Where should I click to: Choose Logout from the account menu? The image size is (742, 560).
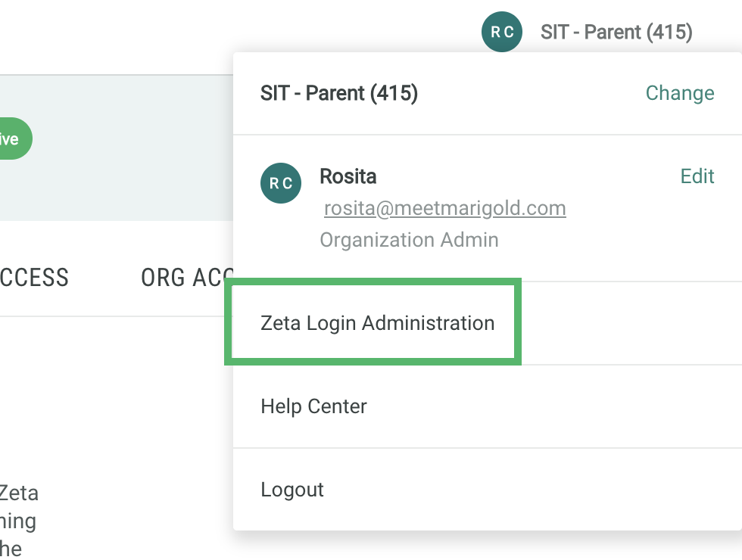tap(292, 490)
